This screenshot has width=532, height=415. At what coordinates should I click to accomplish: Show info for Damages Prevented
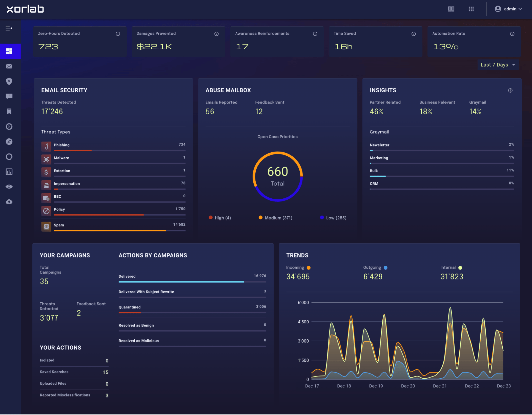pos(216,34)
